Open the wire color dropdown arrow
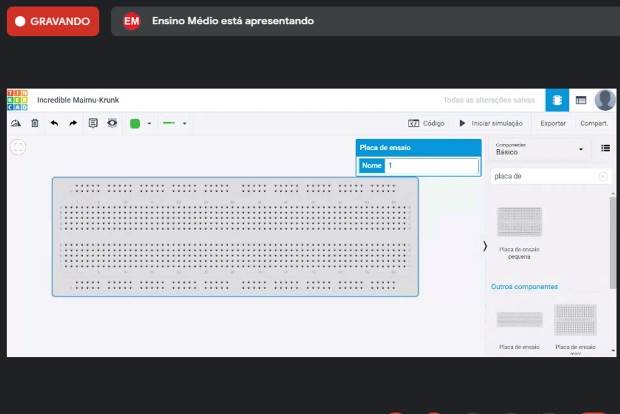Screen dimensions: 620x414 [x=149, y=124]
